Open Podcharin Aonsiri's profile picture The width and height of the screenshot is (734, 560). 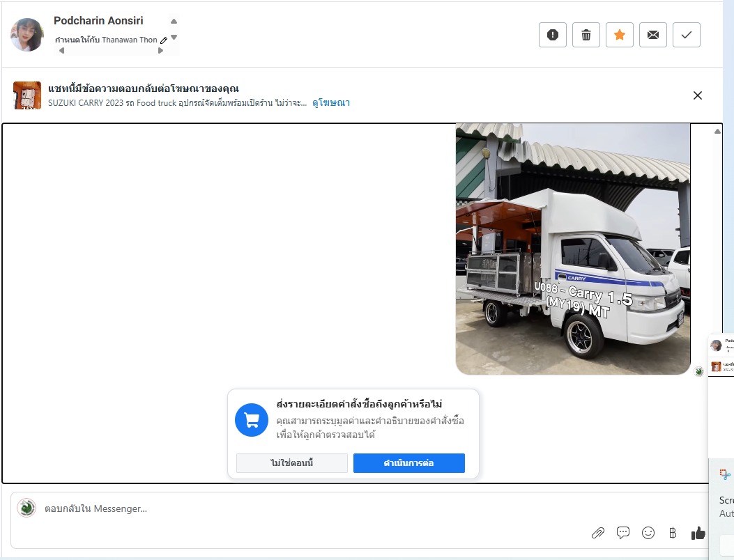pos(27,35)
